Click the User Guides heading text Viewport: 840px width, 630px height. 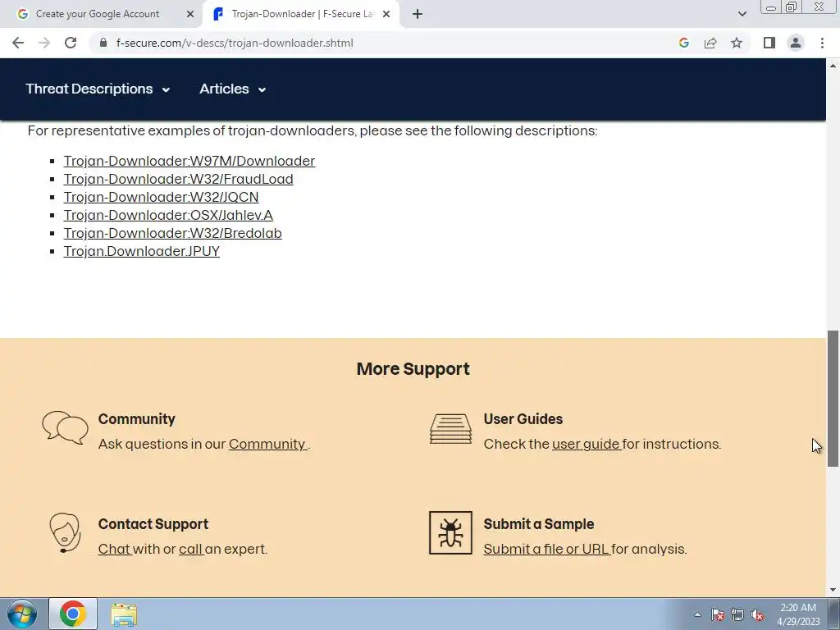click(523, 419)
